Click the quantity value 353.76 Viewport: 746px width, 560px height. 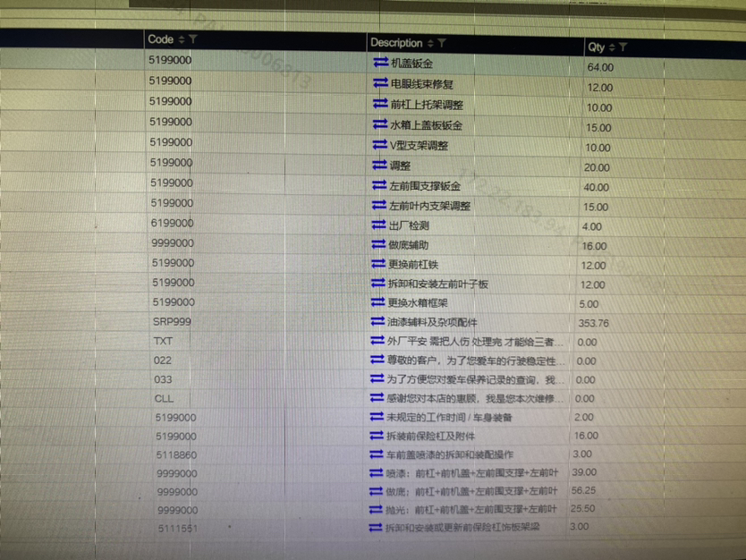pyautogui.click(x=593, y=323)
